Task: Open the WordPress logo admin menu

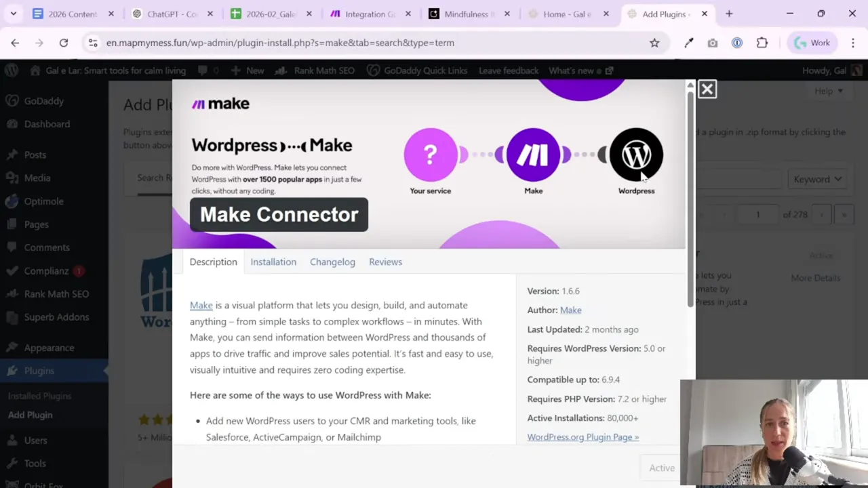Action: tap(12, 70)
